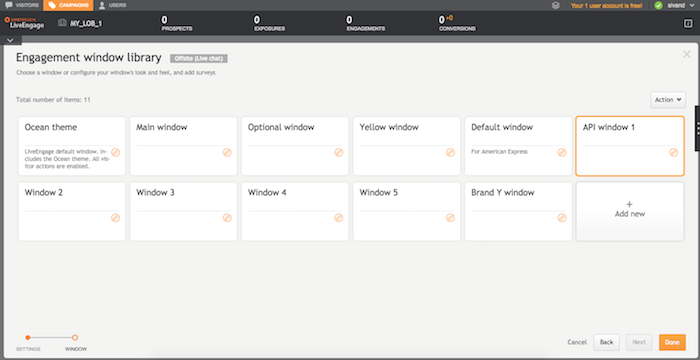
Task: Select the Brand Y window card
Action: (x=518, y=211)
